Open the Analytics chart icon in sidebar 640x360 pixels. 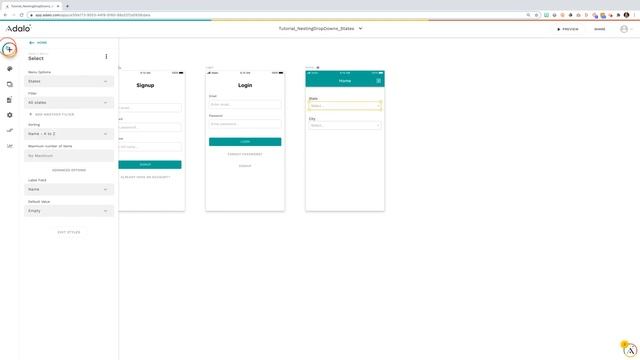[10, 146]
